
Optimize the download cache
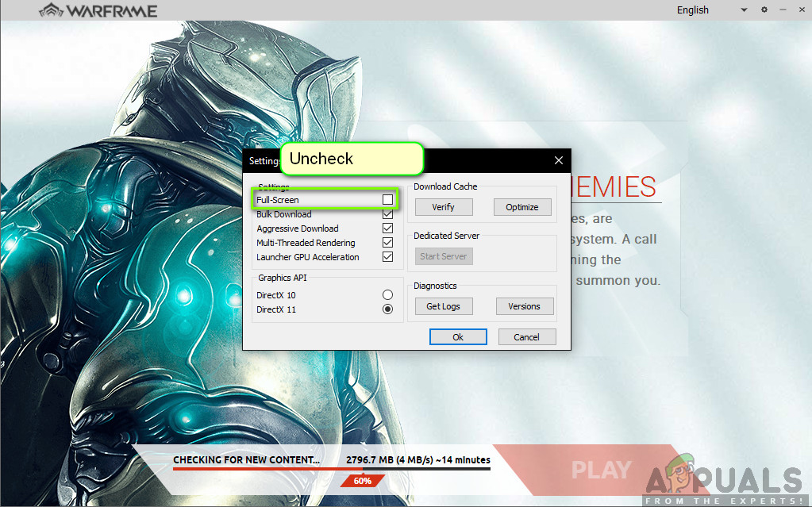click(x=522, y=206)
